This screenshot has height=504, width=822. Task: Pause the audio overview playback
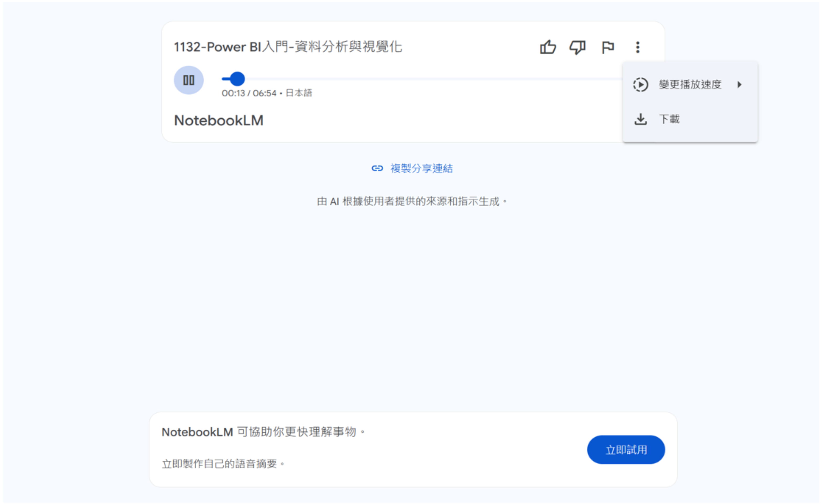coord(189,80)
